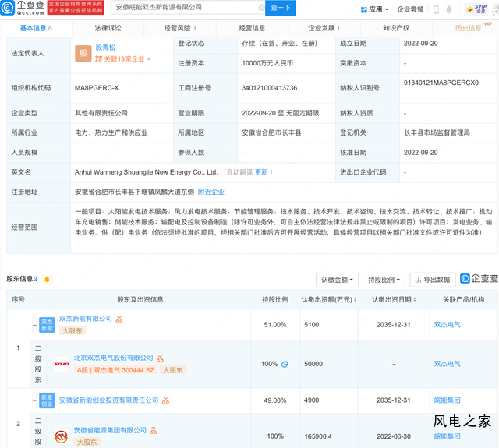Open 北京双杰电气股份有限公司 link
Screen dimensions: 499x448
(114, 358)
